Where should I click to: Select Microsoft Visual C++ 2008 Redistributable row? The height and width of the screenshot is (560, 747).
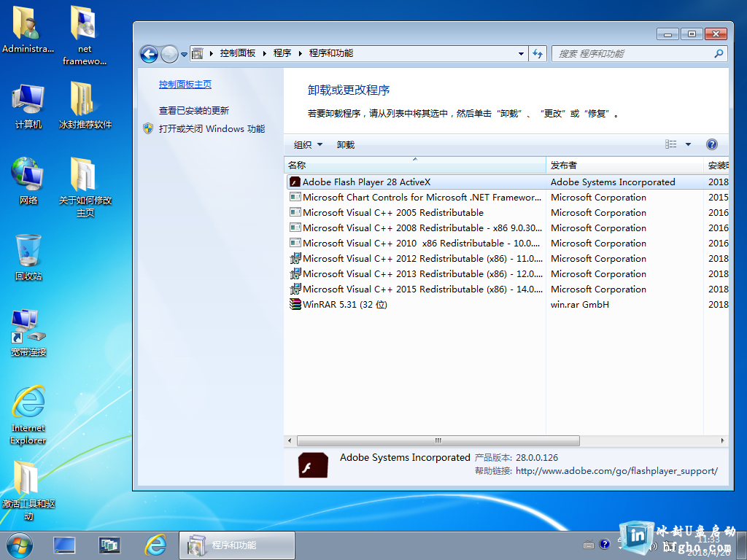point(508,227)
